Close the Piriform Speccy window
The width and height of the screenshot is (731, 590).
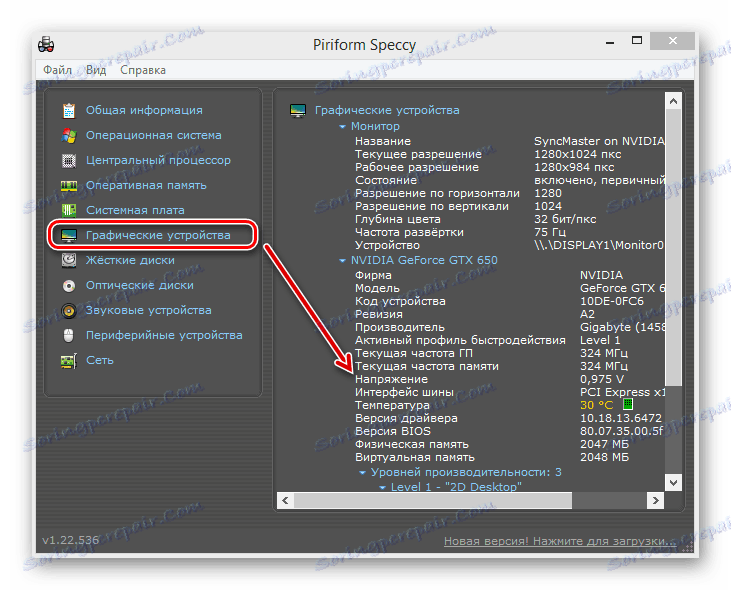[672, 41]
